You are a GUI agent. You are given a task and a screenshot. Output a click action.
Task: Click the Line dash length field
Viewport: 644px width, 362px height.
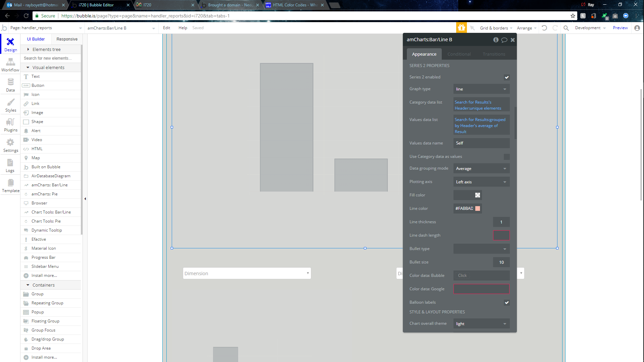[x=501, y=235]
